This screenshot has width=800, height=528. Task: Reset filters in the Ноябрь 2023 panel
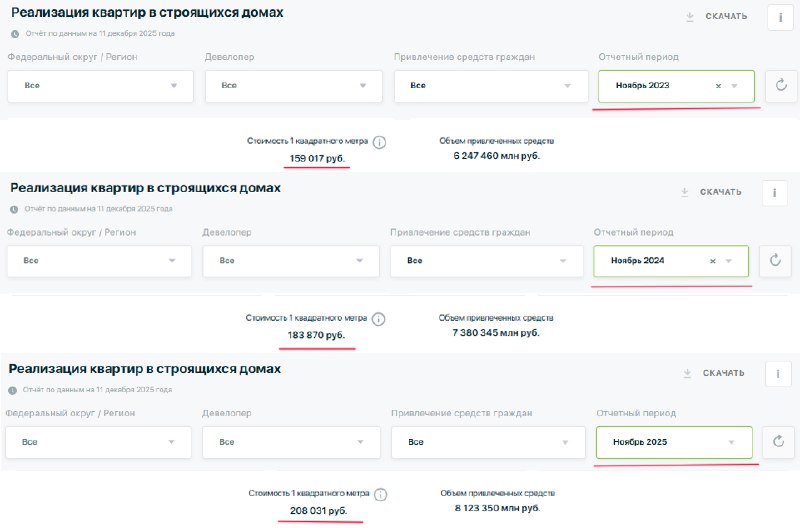pos(781,86)
